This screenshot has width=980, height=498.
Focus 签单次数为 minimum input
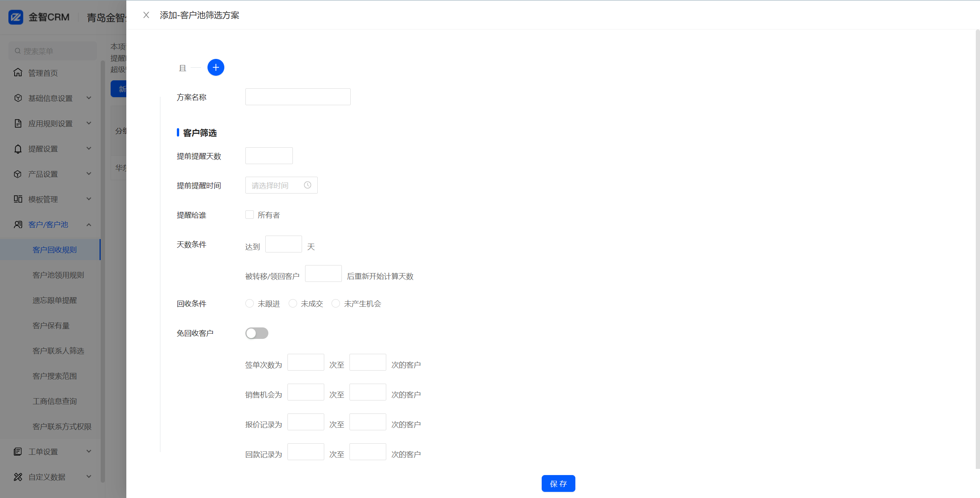coord(306,362)
